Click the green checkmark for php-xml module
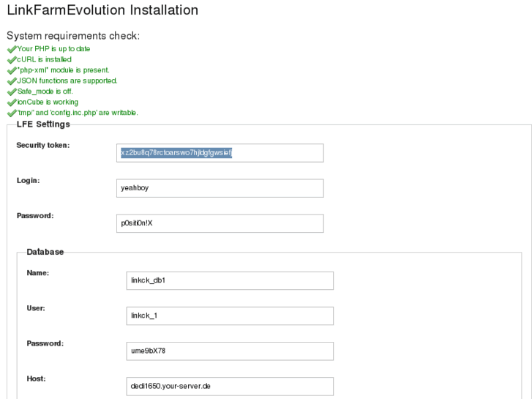This screenshot has width=532, height=399. 11,70
